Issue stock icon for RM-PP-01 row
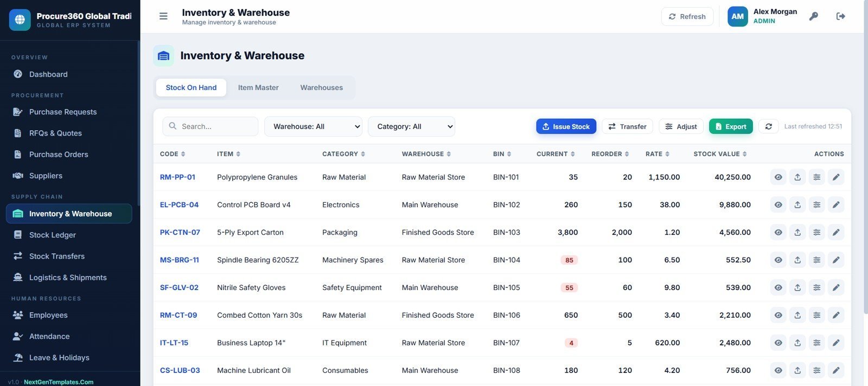The image size is (868, 386). coord(797,177)
